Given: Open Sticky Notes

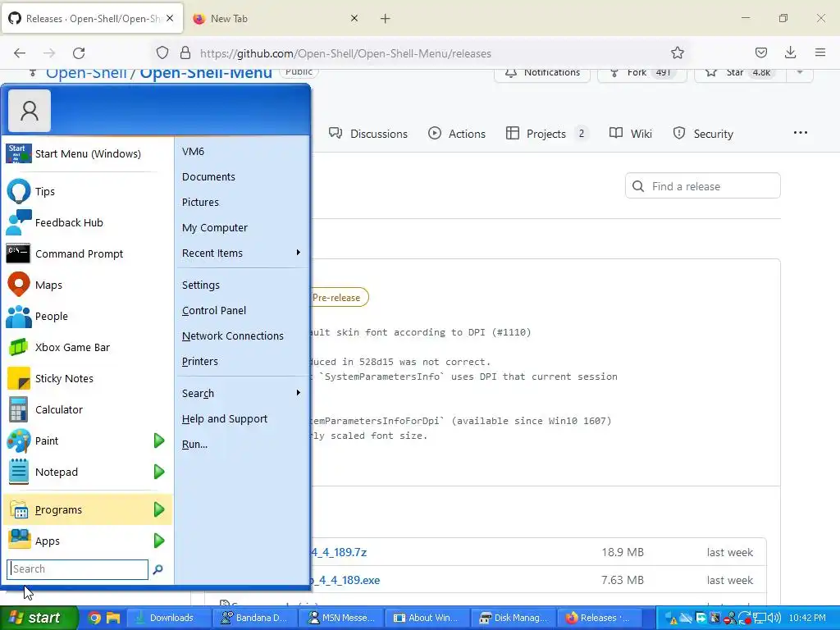Looking at the screenshot, I should pyautogui.click(x=87, y=378).
